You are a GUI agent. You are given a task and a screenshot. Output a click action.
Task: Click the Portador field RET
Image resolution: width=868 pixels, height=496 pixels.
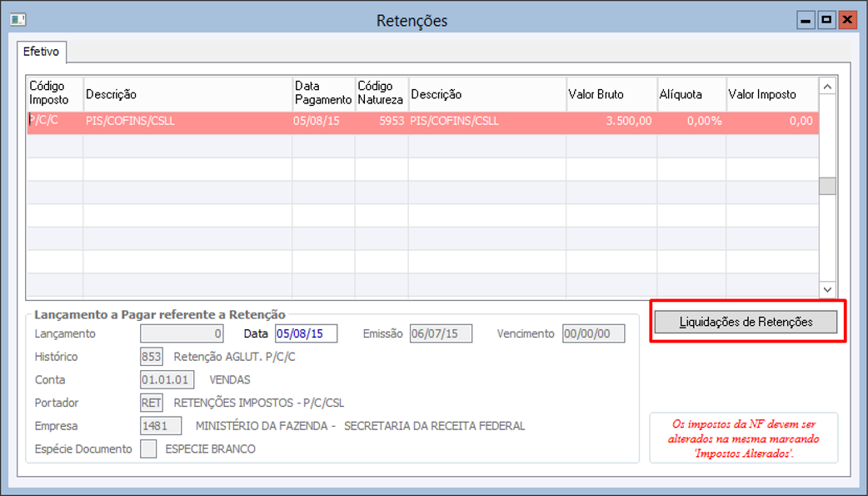(151, 403)
